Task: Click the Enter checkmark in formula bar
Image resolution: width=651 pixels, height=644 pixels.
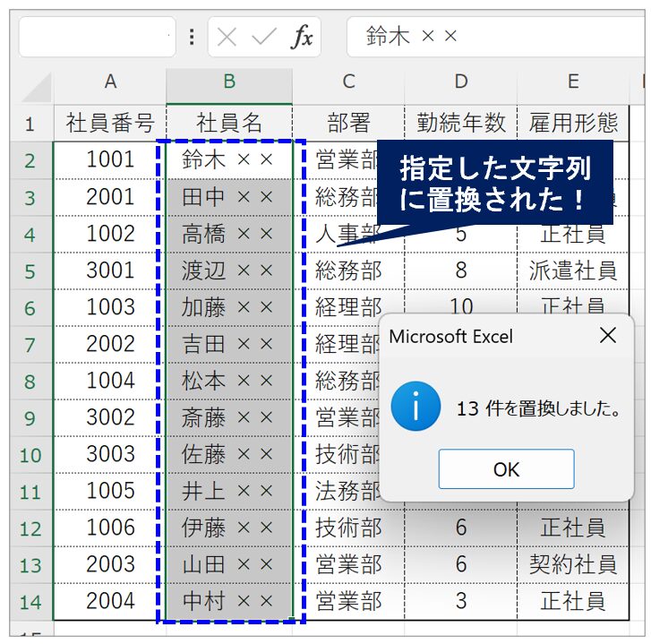Action: (264, 37)
